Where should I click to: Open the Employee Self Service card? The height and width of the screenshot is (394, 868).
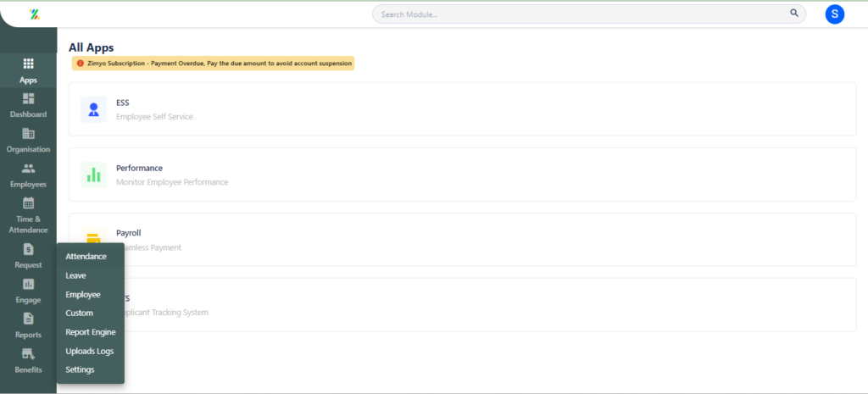(462, 109)
